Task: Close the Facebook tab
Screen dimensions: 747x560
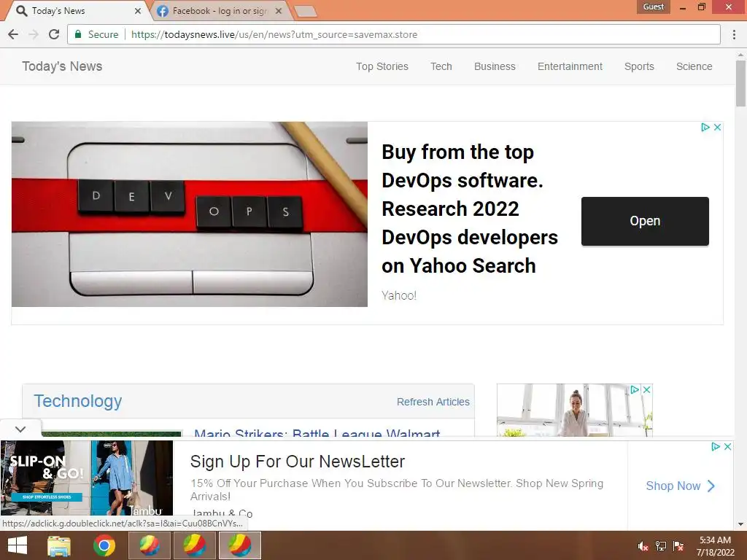Action: click(x=279, y=11)
